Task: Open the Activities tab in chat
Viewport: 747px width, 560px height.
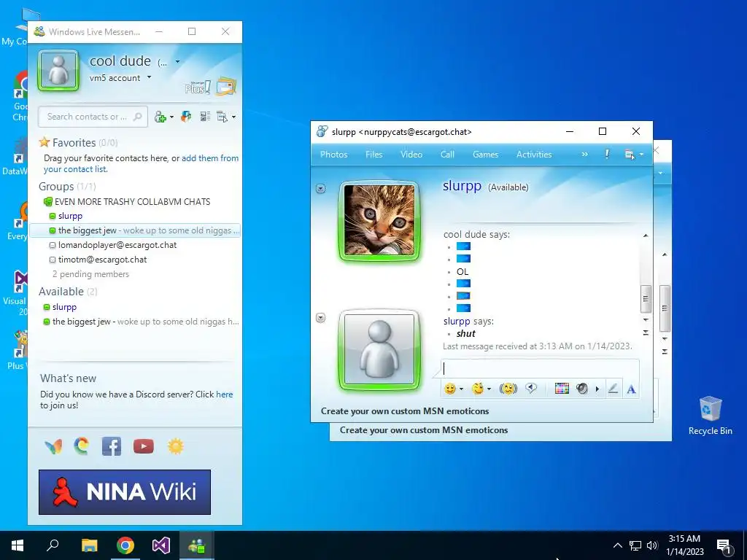Action: 534,155
